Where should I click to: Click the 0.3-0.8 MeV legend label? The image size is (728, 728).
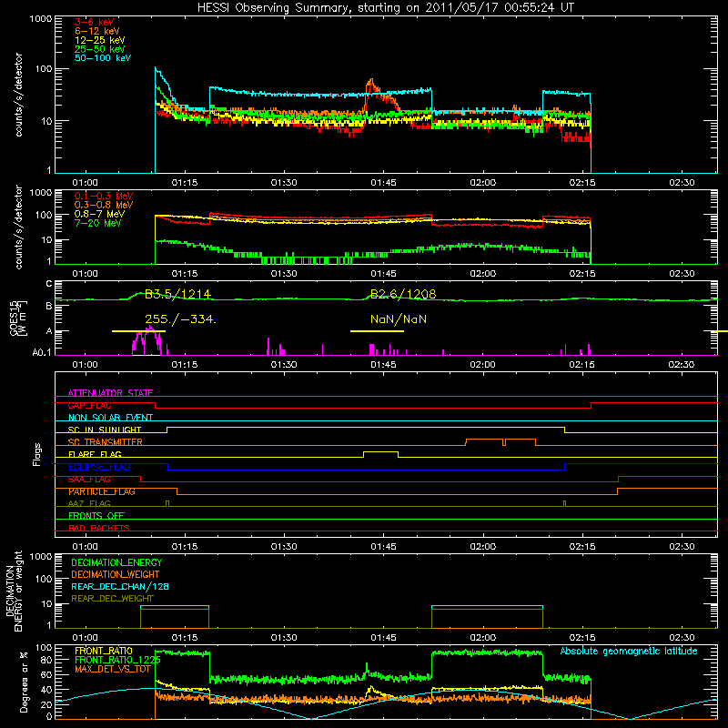tap(104, 206)
